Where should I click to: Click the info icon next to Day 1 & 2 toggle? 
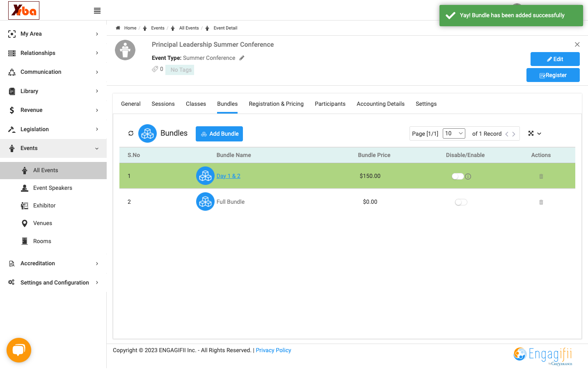click(468, 176)
